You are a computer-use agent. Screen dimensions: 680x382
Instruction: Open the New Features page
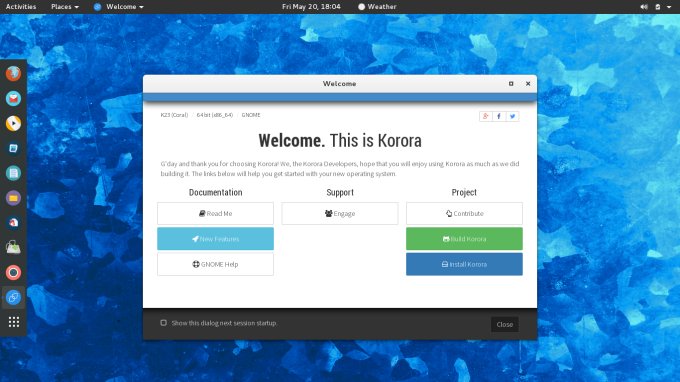pos(216,239)
